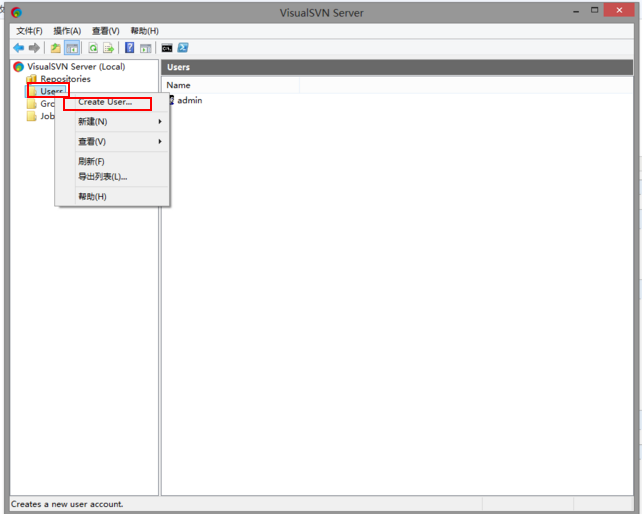
Task: Open the 文件(F) menu
Action: (29, 31)
